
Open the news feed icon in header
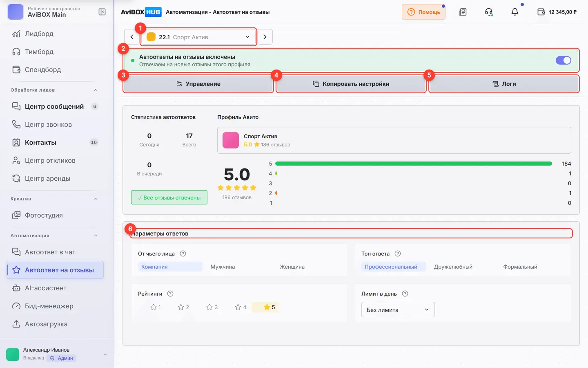point(463,12)
